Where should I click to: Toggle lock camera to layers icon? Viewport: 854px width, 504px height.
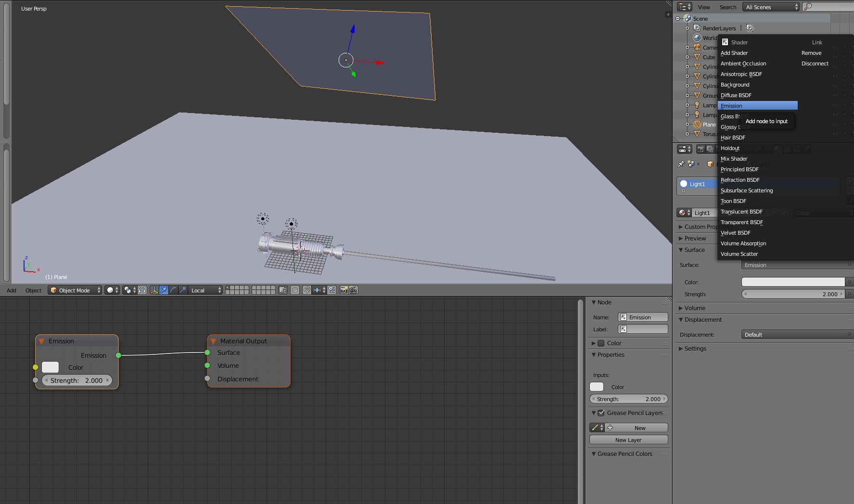click(283, 290)
